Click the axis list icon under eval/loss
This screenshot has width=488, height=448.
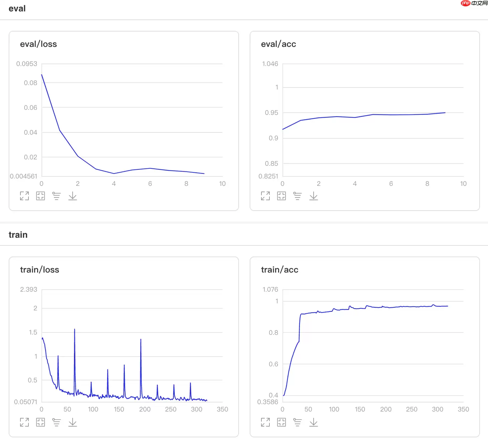pyautogui.click(x=57, y=196)
